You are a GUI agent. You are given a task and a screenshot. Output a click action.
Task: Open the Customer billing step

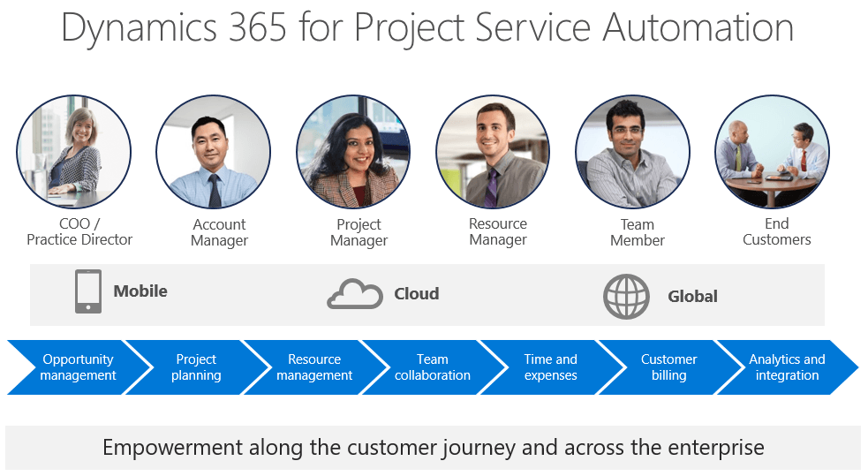point(668,367)
